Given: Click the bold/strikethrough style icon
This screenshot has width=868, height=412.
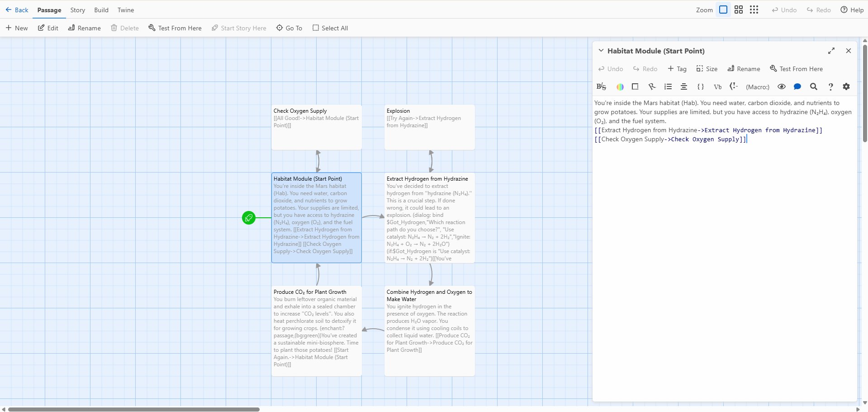Looking at the screenshot, I should pos(601,87).
